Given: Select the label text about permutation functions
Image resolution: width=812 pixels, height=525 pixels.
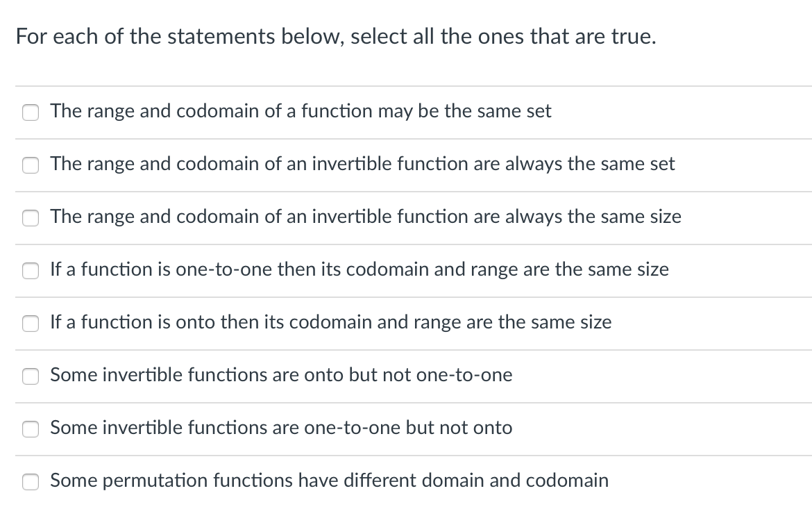Looking at the screenshot, I should 329,481.
